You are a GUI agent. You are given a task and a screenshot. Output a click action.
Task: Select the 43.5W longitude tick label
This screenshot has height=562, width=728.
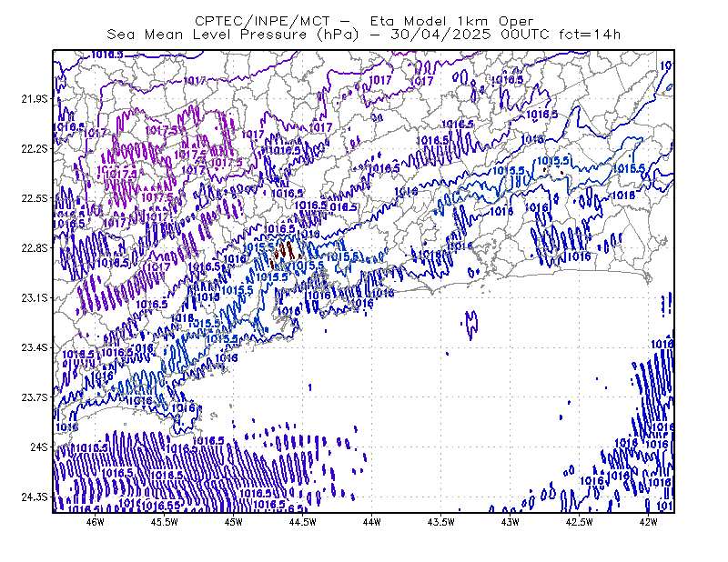pos(441,522)
